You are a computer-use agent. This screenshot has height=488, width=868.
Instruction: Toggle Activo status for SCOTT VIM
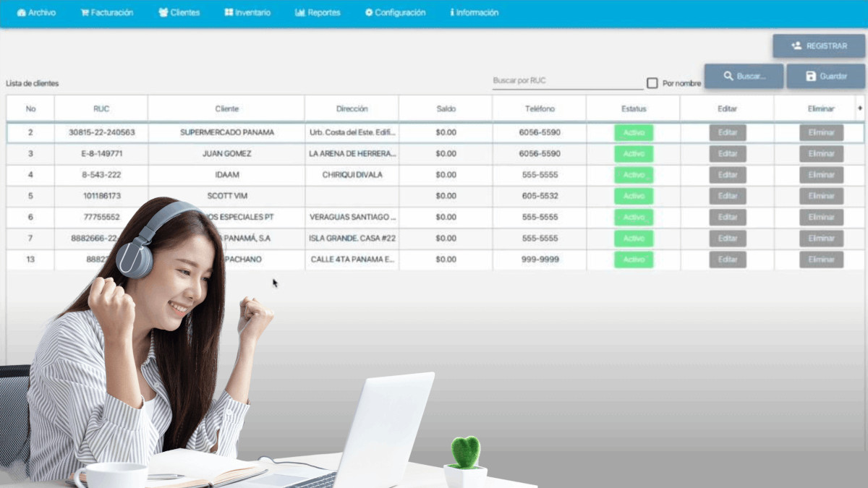[x=634, y=196]
